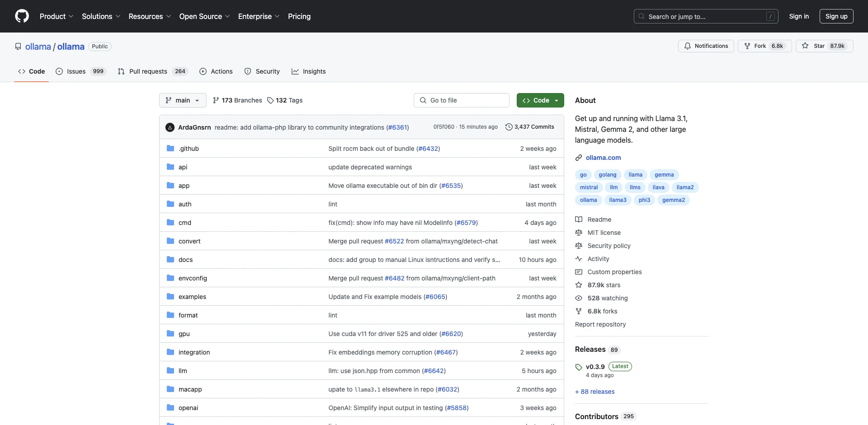Expand the Open Source menu

click(204, 16)
